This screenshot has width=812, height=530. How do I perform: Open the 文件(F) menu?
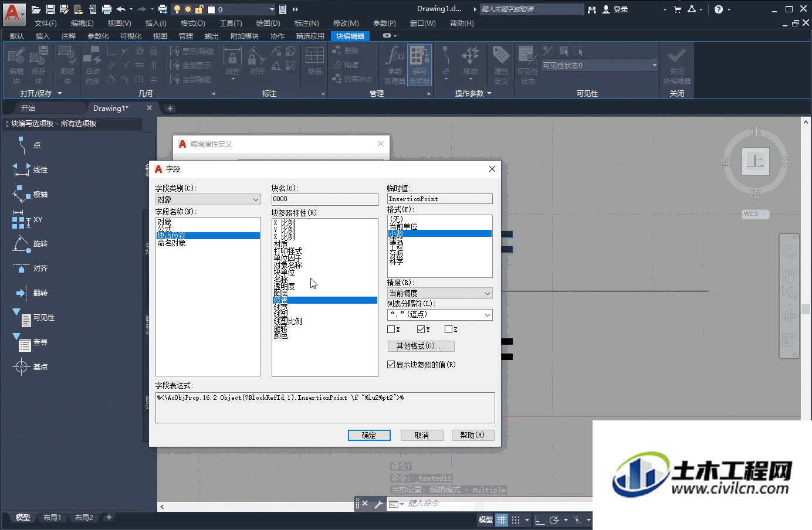[46, 23]
